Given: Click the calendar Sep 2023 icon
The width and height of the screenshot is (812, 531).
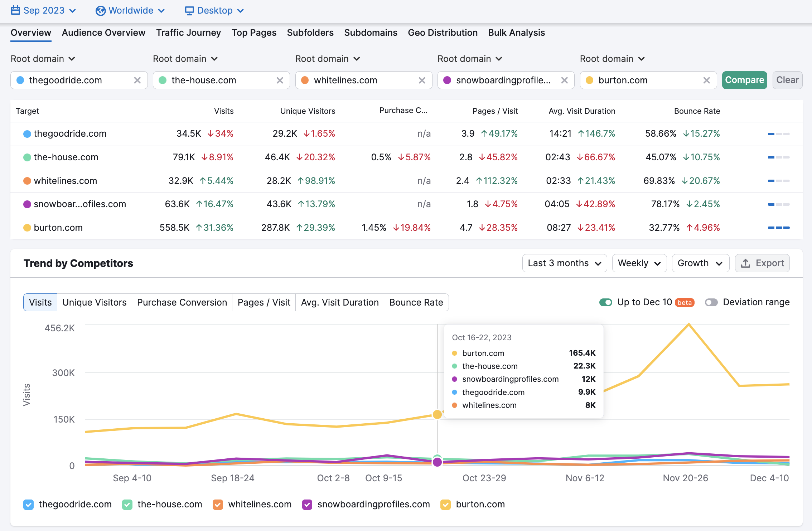Looking at the screenshot, I should (15, 10).
